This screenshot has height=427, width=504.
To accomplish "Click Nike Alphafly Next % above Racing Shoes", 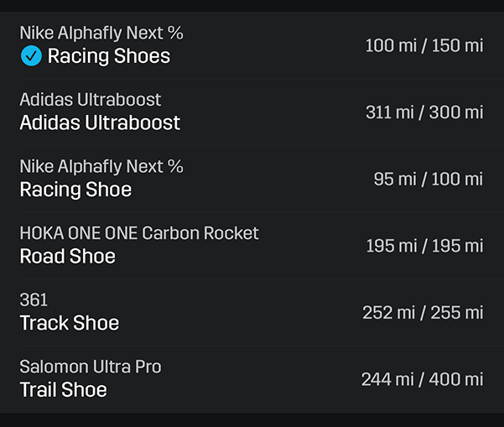I will (101, 33).
